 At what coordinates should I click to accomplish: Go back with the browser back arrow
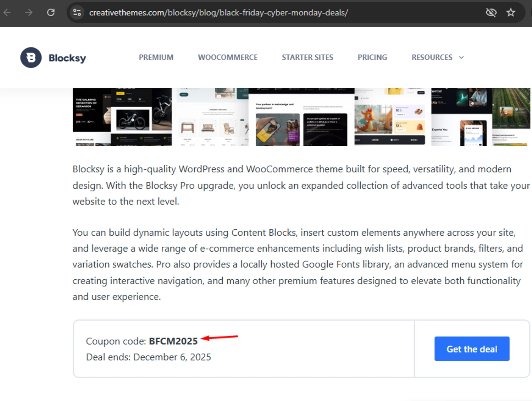[x=7, y=12]
